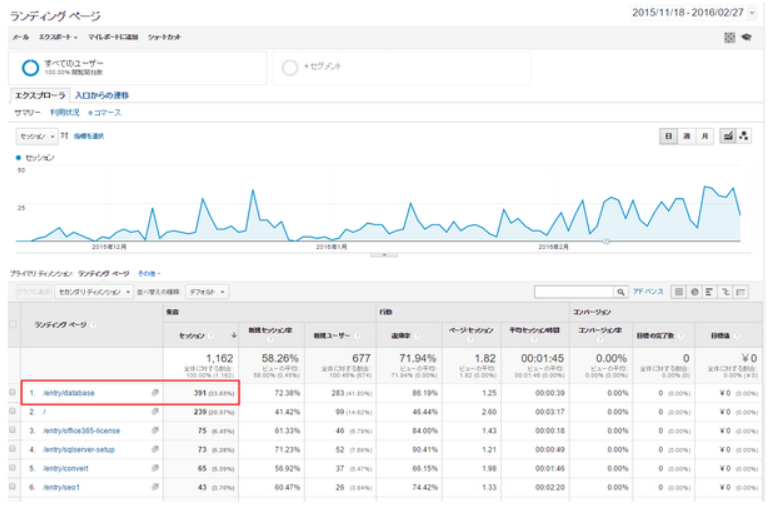Check the box for /entry/seo1 row
Screen dimensions: 774x512
(12, 486)
